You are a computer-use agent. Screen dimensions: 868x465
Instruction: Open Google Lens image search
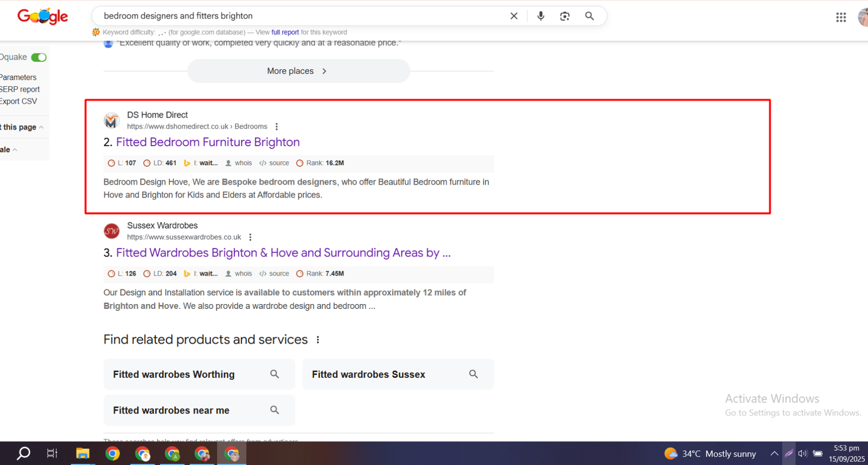(x=565, y=16)
